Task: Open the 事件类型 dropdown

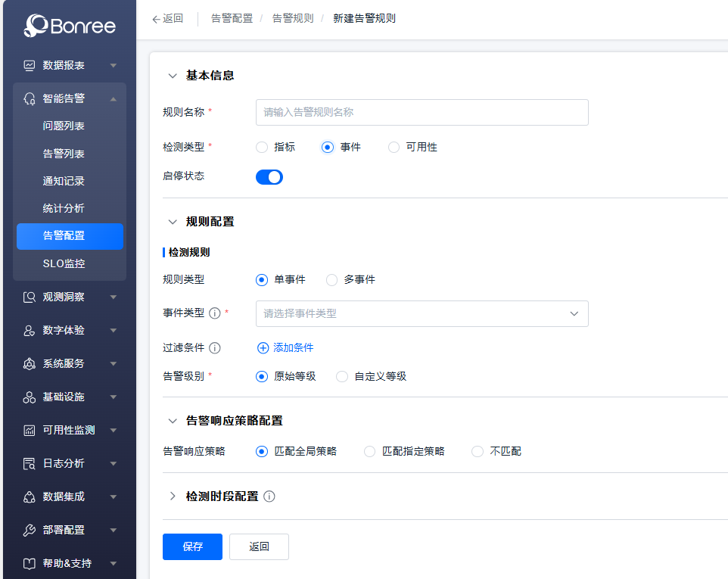Action: click(x=422, y=313)
